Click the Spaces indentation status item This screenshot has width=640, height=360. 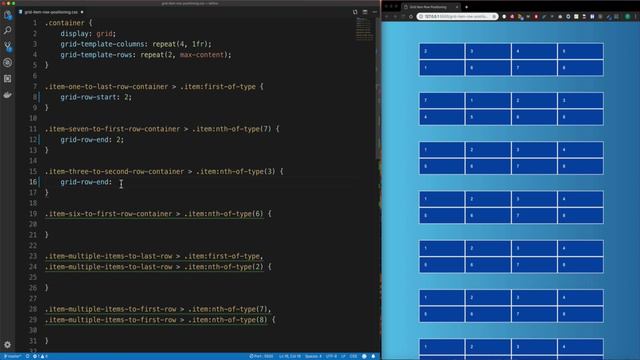click(x=313, y=356)
